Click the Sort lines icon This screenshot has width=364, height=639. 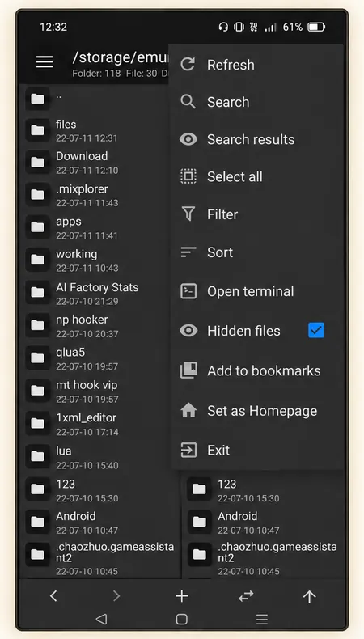coord(188,252)
